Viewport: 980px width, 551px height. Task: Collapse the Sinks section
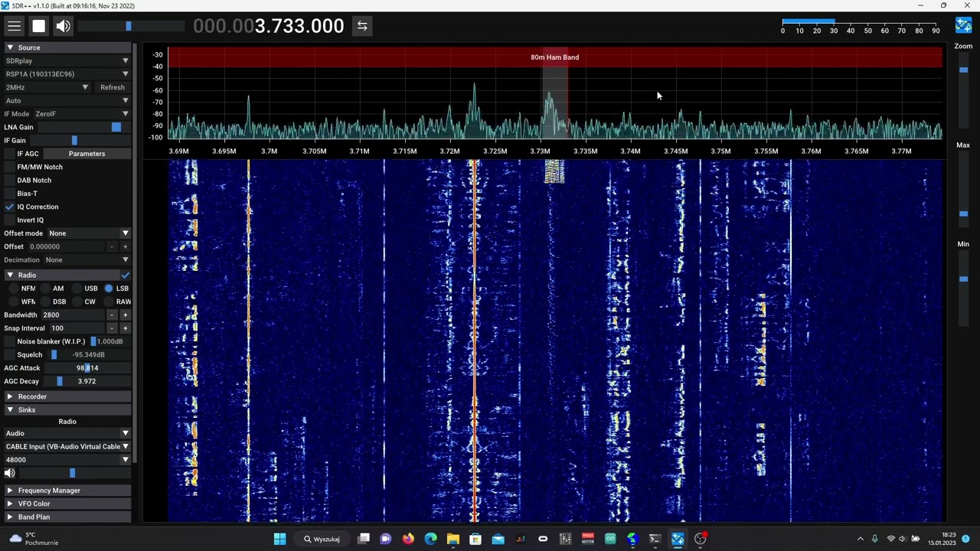click(x=67, y=410)
